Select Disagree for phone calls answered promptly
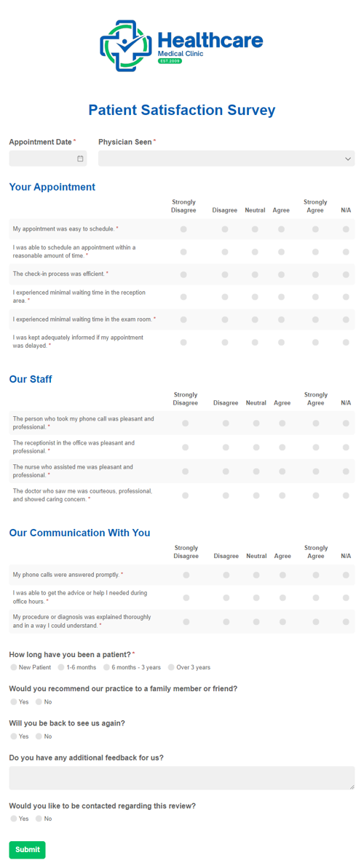The image size is (364, 868). coord(226,576)
